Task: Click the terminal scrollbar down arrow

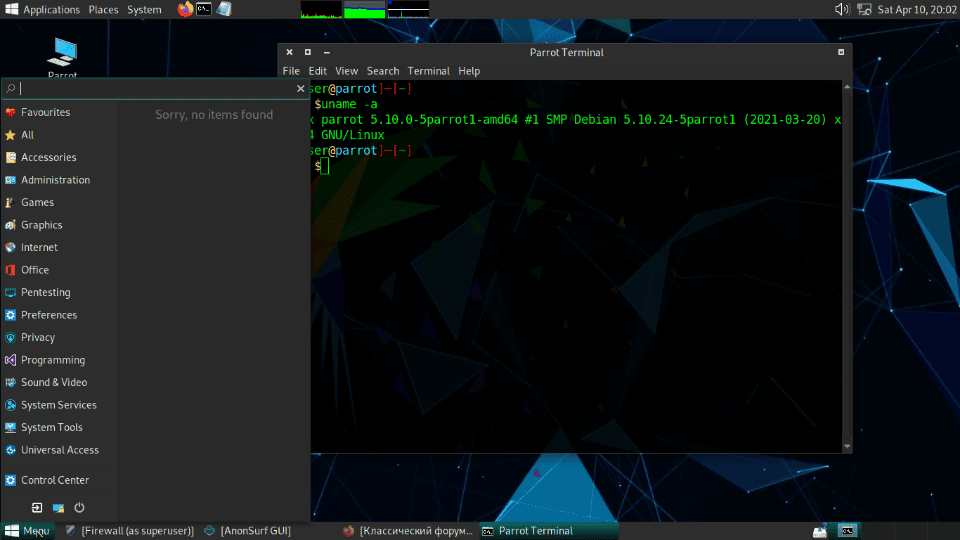Action: tap(847, 446)
